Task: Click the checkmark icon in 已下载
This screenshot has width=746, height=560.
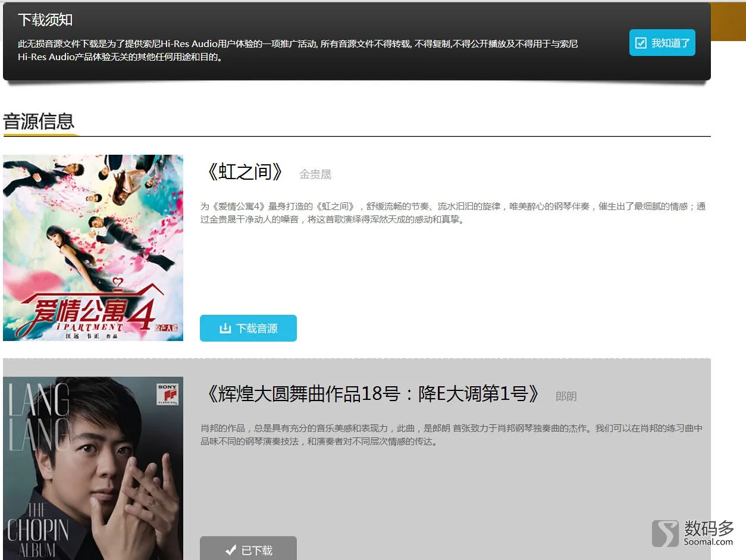Action: (x=231, y=550)
